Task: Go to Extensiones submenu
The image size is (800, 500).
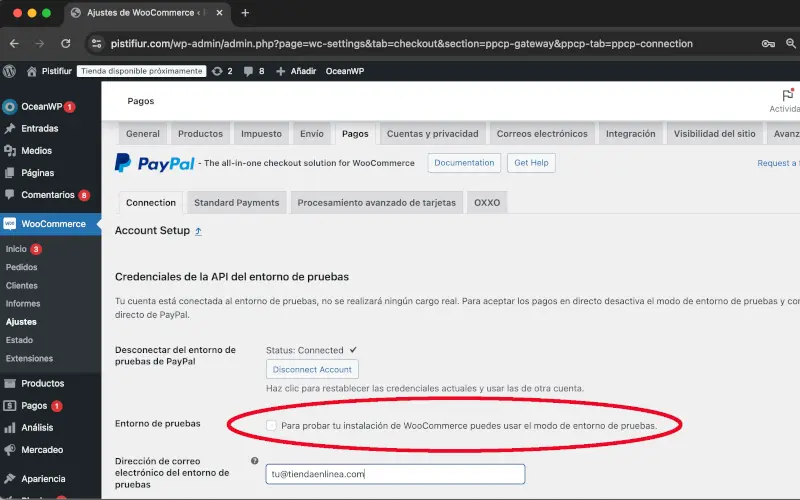Action: pos(29,359)
